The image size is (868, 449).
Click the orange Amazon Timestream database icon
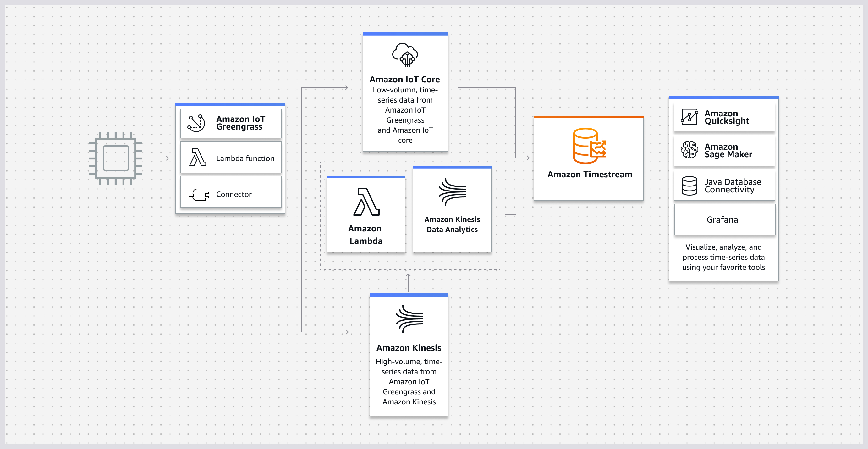pos(589,146)
